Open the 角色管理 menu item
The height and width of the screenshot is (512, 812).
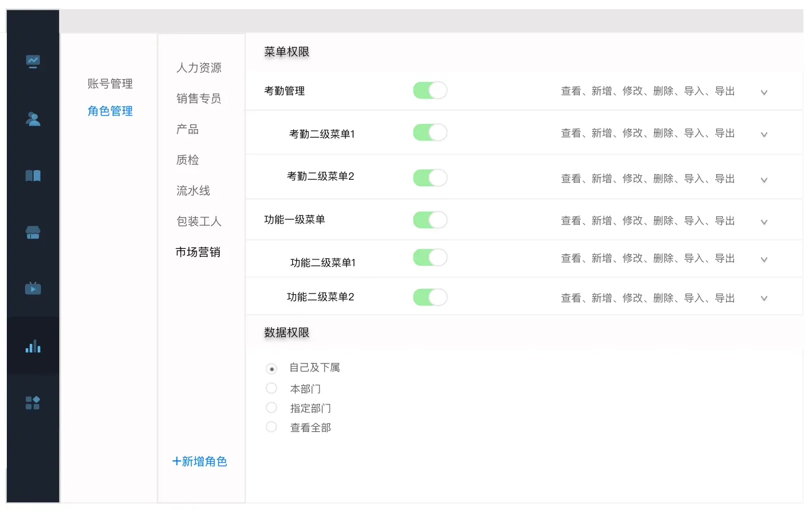(110, 111)
